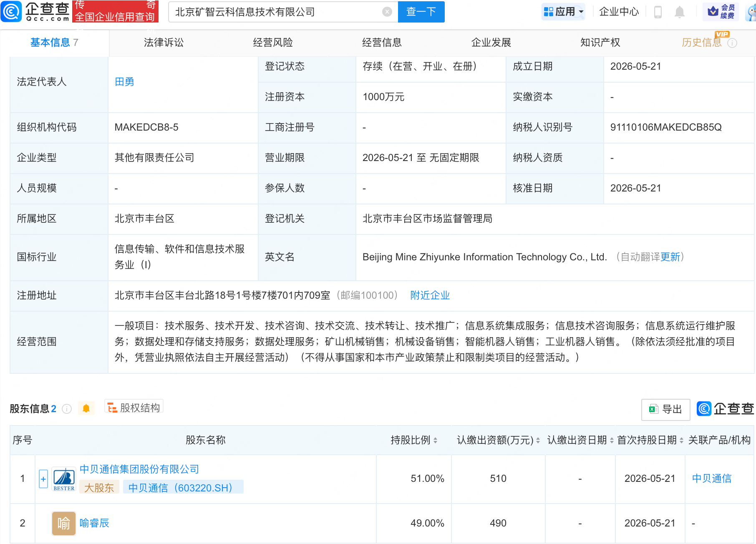The height and width of the screenshot is (544, 756).
Task: Click 中贝通信 related product link
Action: (712, 479)
